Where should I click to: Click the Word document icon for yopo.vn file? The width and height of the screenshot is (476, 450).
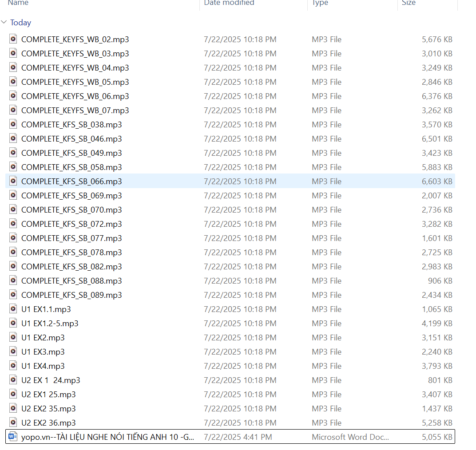pos(13,437)
